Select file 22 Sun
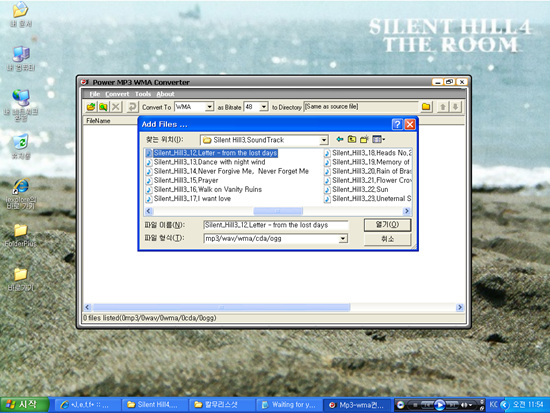Image resolution: width=550 pixels, height=413 pixels. pos(356,189)
